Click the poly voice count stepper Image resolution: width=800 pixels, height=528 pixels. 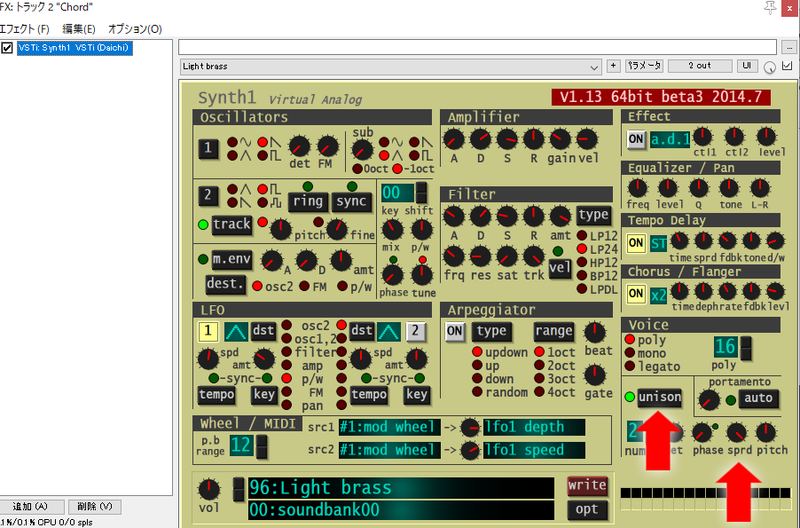[x=745, y=348]
